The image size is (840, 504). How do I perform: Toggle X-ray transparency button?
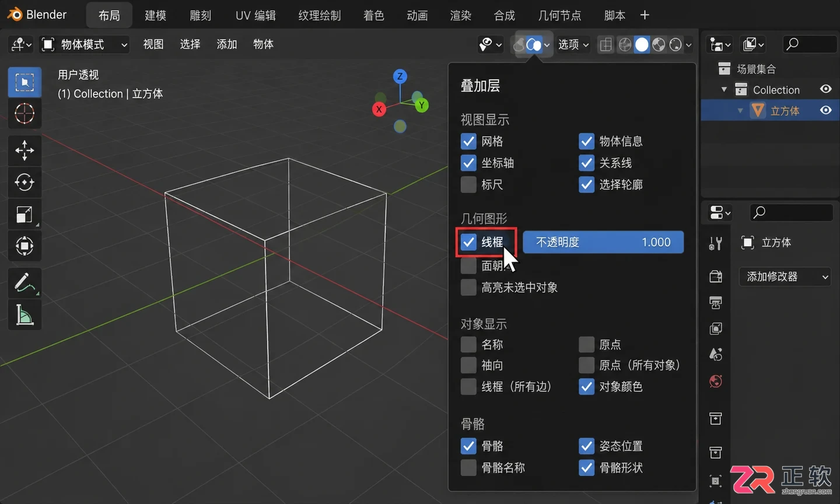(x=606, y=44)
